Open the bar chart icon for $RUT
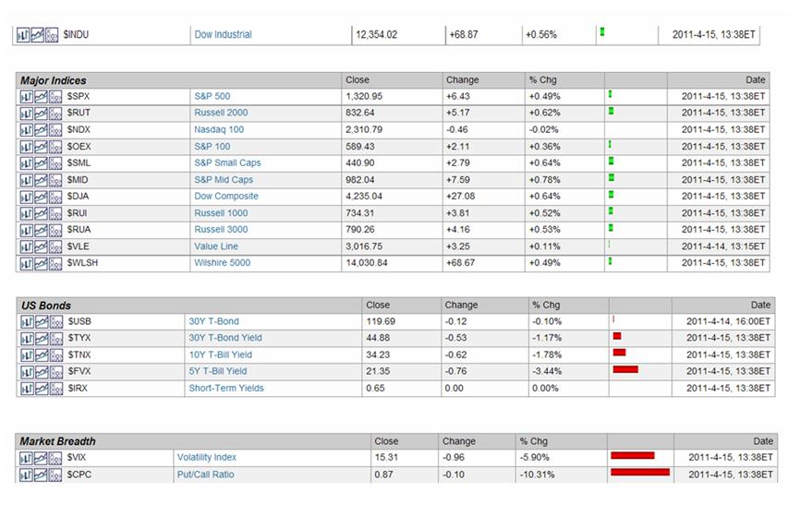 click(x=26, y=113)
